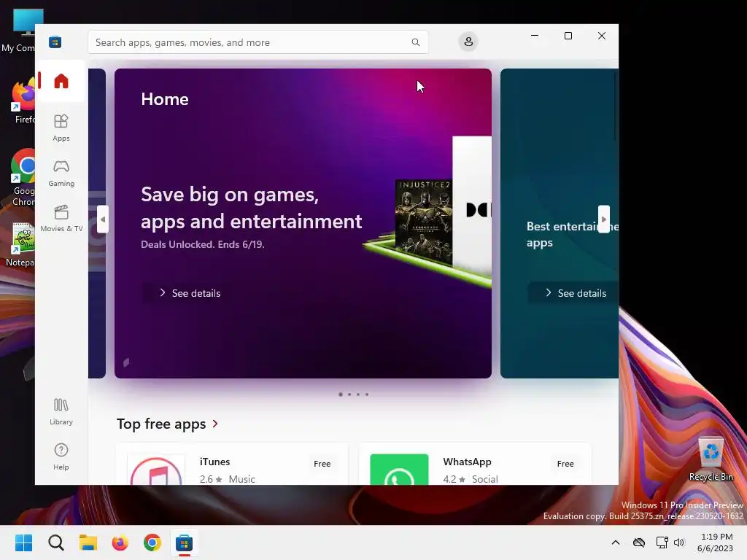Open the Apps section in sidebar
The image size is (747, 560).
tap(61, 128)
